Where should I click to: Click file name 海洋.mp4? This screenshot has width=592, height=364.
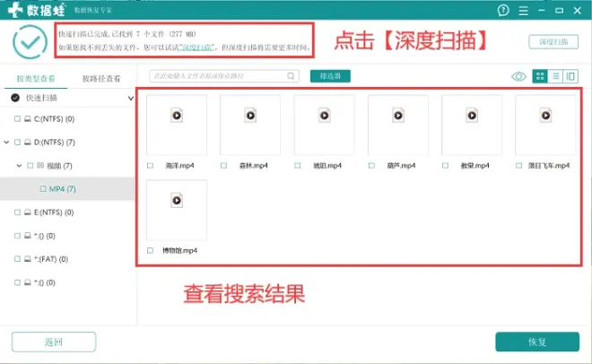[179, 166]
